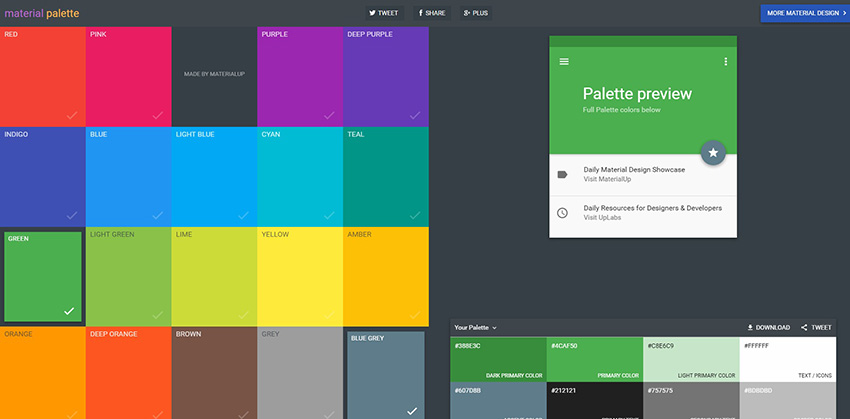Click the Download palette button
The width and height of the screenshot is (850, 419).
point(768,327)
